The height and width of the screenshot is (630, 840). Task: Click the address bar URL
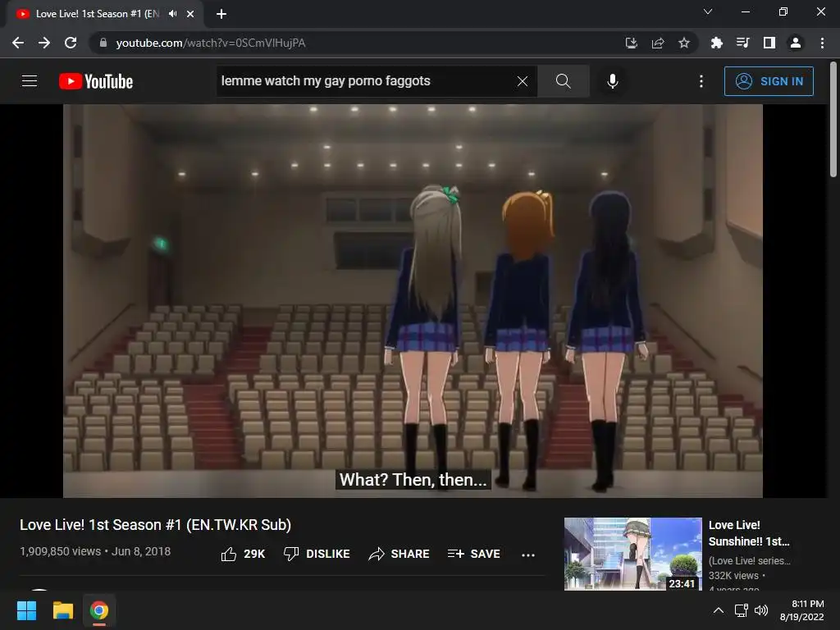coord(211,43)
